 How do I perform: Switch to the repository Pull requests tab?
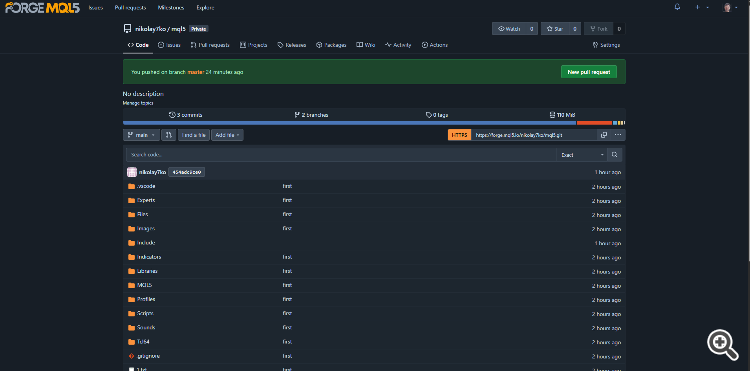[x=210, y=45]
